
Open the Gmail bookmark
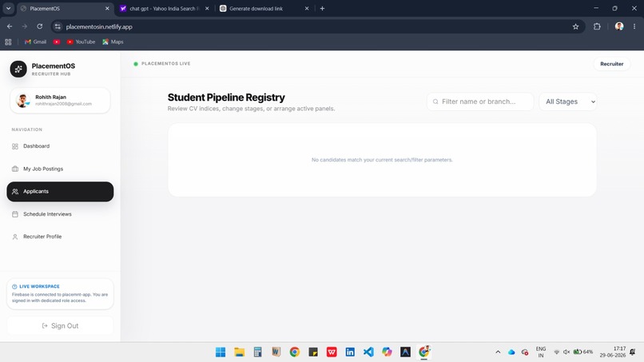[x=35, y=42]
